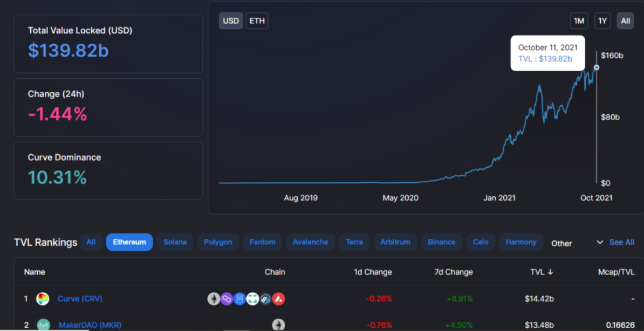
Task: Sort table by 1d Change column
Action: click(373, 272)
